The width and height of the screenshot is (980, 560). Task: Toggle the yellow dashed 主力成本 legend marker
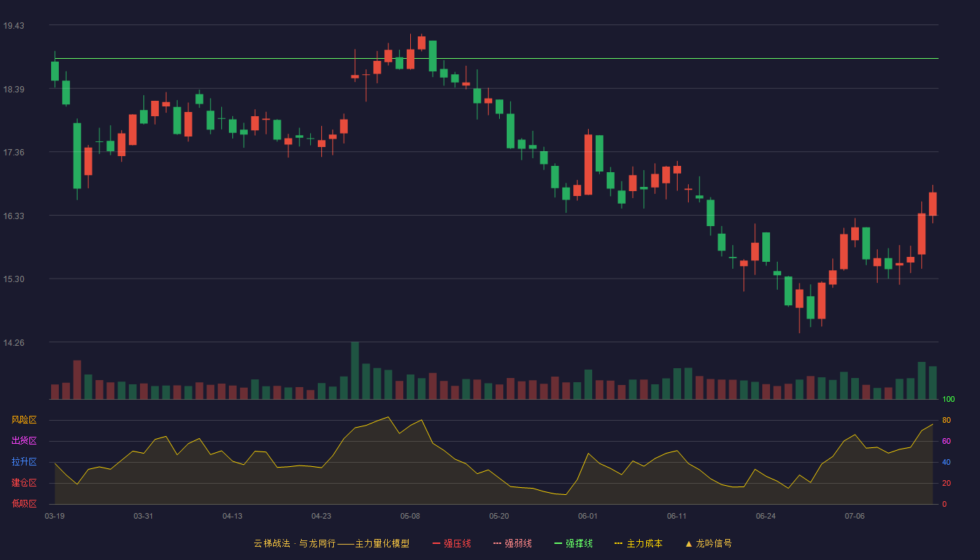pyautogui.click(x=619, y=543)
